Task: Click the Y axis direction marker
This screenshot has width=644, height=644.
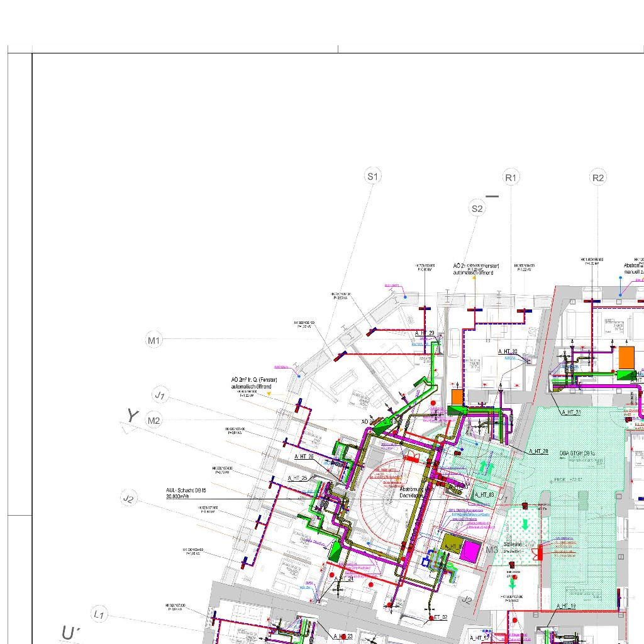Action: 130,418
